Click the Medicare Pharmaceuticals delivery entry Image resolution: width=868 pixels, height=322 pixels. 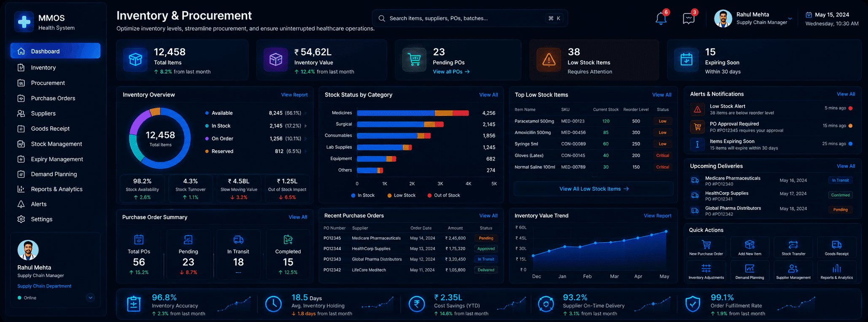click(x=772, y=181)
